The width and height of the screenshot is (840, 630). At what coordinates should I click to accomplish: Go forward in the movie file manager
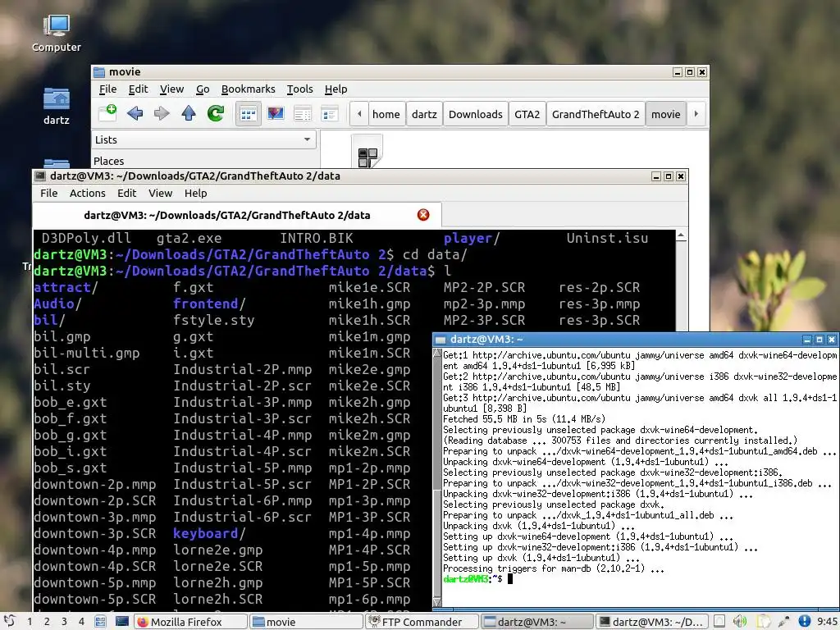pyautogui.click(x=162, y=113)
